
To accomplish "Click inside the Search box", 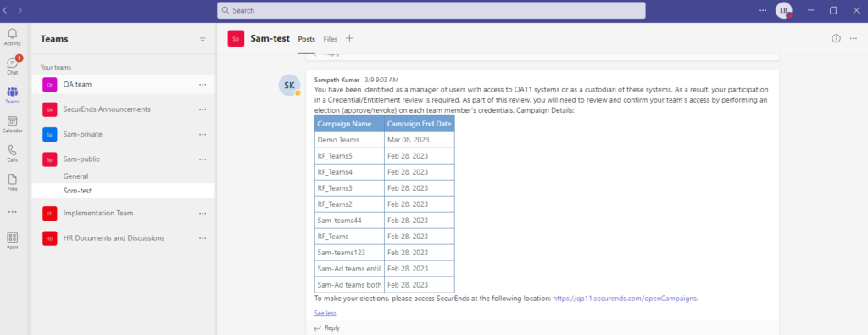I will point(431,10).
